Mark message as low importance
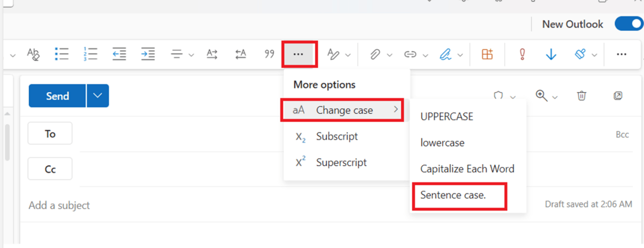The image size is (644, 248). 551,54
